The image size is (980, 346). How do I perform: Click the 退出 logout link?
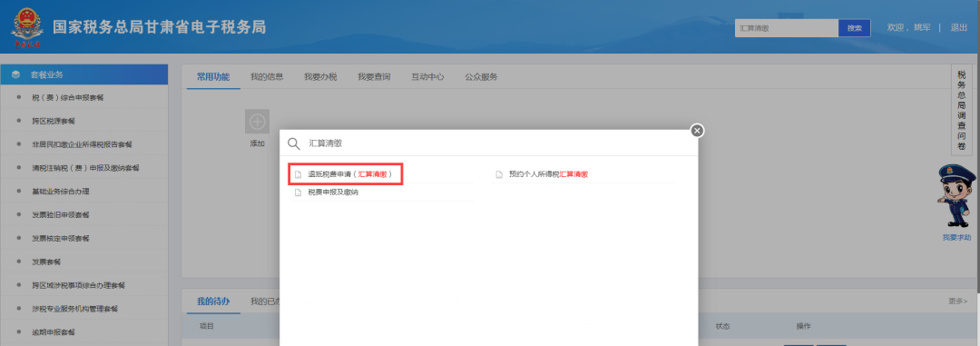pos(959,27)
